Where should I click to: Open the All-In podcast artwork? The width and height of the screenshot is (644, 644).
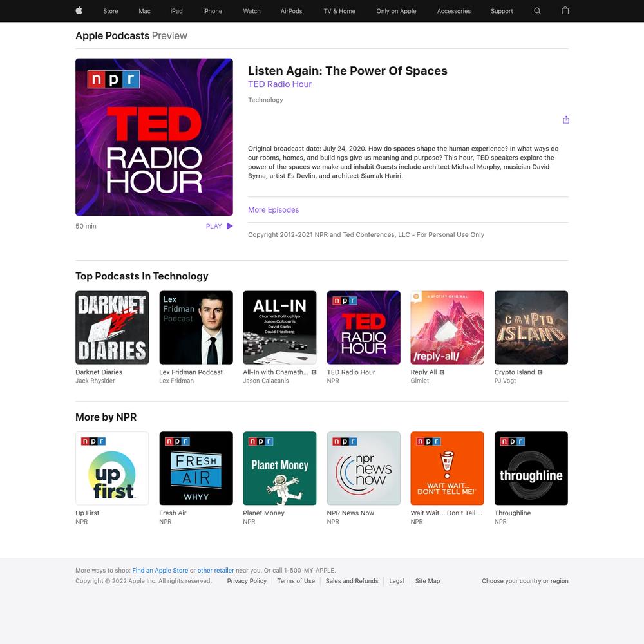[x=279, y=328]
